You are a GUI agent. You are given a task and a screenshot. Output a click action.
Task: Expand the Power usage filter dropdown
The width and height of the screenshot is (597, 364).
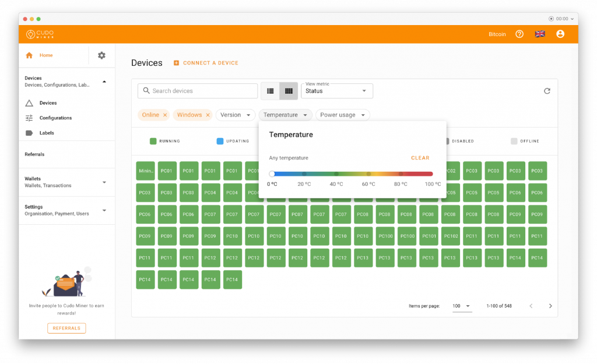pyautogui.click(x=343, y=115)
